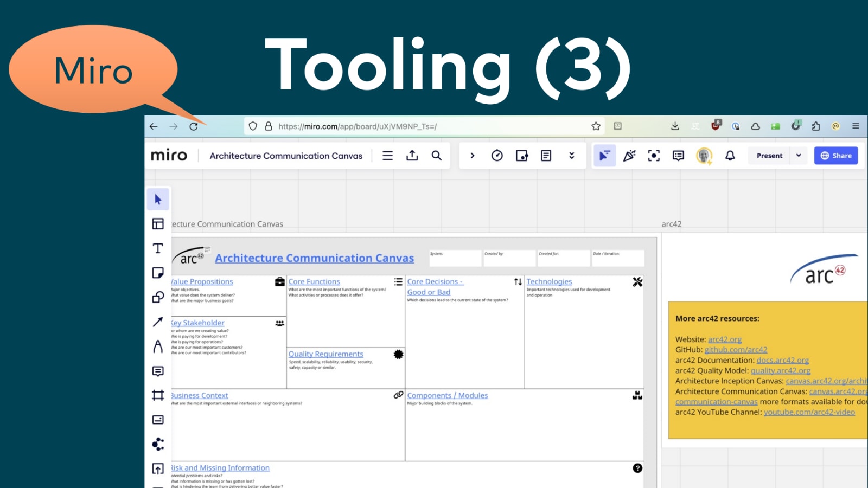Select the Text tool

click(158, 248)
